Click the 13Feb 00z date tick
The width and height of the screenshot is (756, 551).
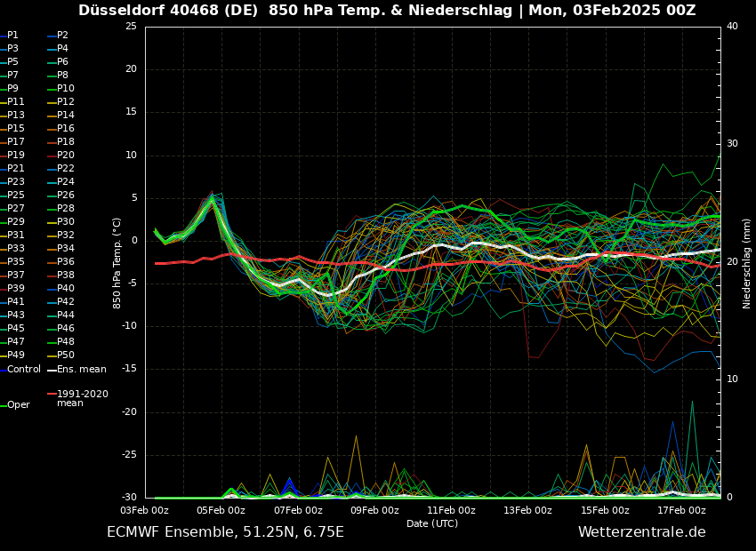[x=527, y=510]
